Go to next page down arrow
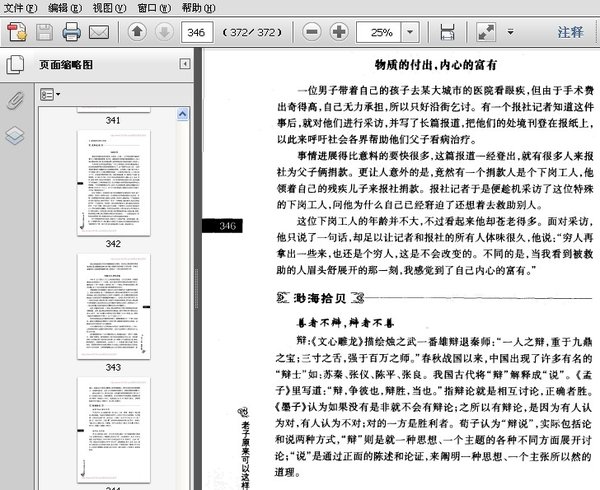Screen dimensions: 600x490 coord(164,32)
